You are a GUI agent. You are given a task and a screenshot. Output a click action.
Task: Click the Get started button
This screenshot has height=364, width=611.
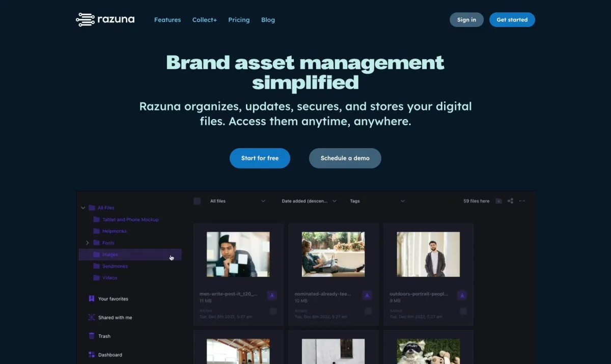coord(512,20)
